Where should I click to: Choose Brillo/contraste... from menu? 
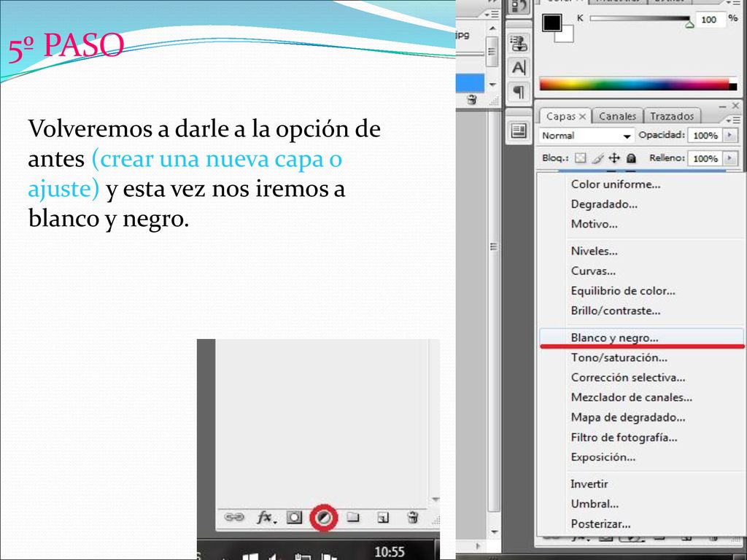pyautogui.click(x=616, y=311)
